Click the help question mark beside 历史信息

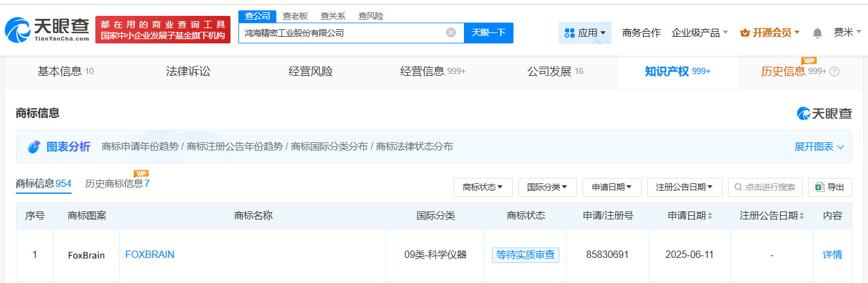tap(834, 72)
